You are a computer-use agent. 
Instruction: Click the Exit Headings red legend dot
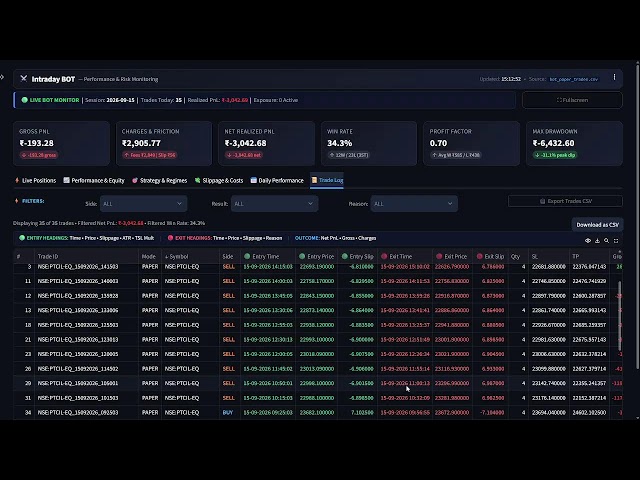[171, 238]
